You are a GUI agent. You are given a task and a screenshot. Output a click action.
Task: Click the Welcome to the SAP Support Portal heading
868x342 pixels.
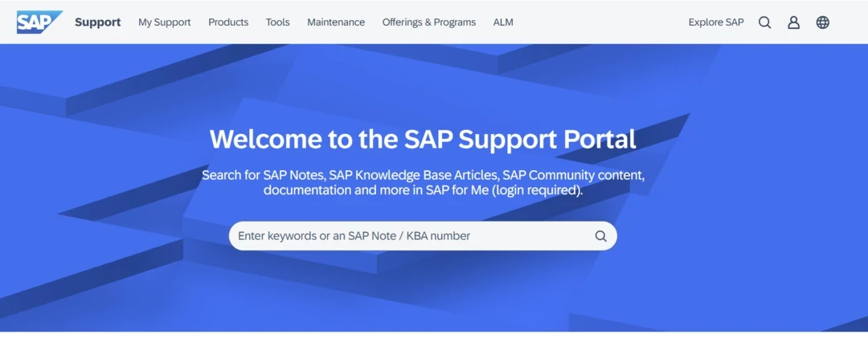[423, 139]
